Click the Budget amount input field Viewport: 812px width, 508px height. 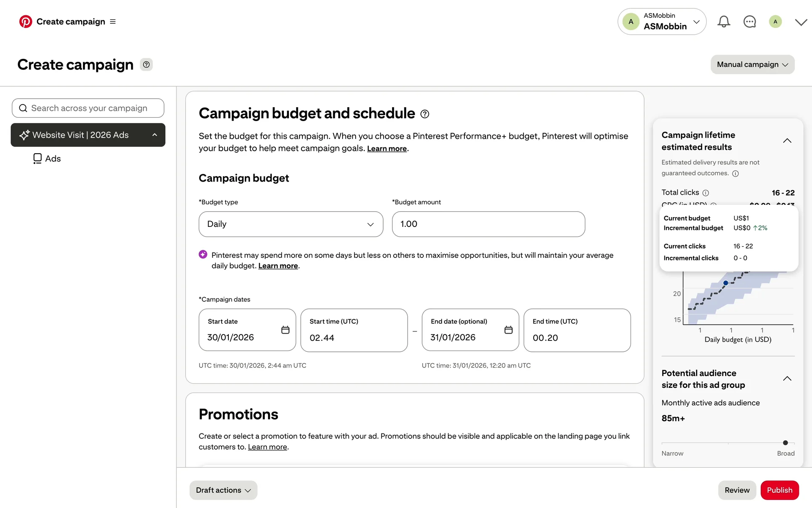pyautogui.click(x=488, y=224)
